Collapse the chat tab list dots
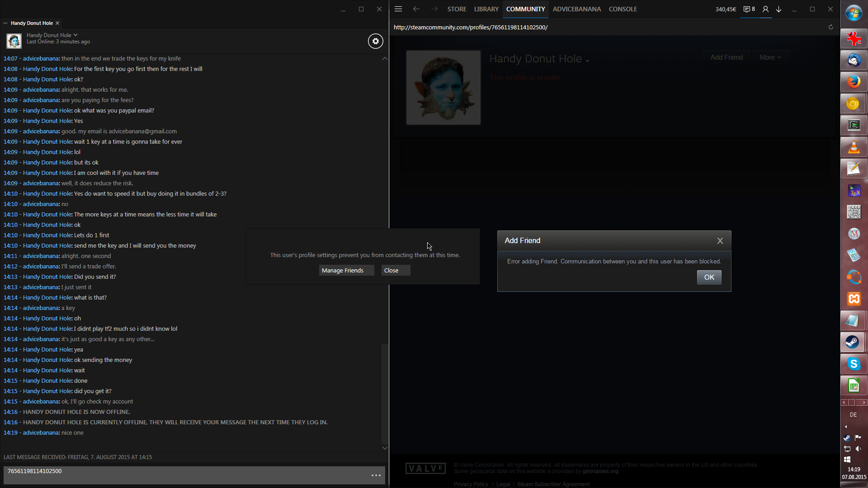This screenshot has width=868, height=488. (x=5, y=23)
